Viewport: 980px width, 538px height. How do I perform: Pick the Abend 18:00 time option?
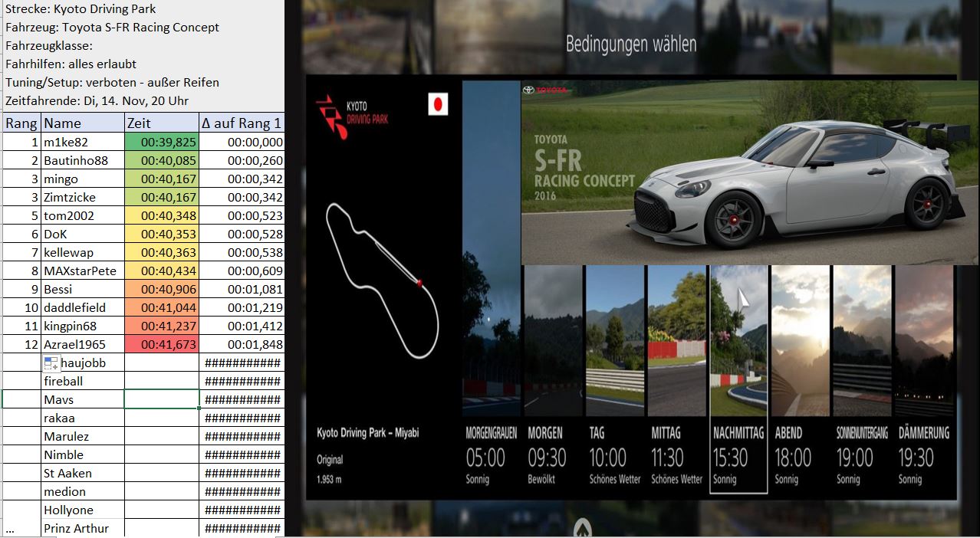click(800, 379)
